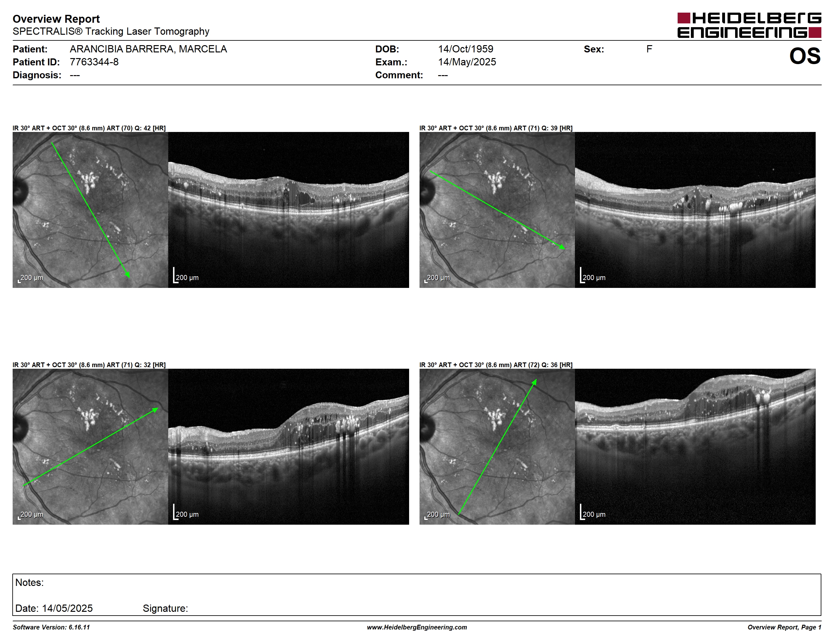The image size is (834, 644).
Task: Select the bottom-left infrared fundus image
Action: pyautogui.click(x=90, y=446)
